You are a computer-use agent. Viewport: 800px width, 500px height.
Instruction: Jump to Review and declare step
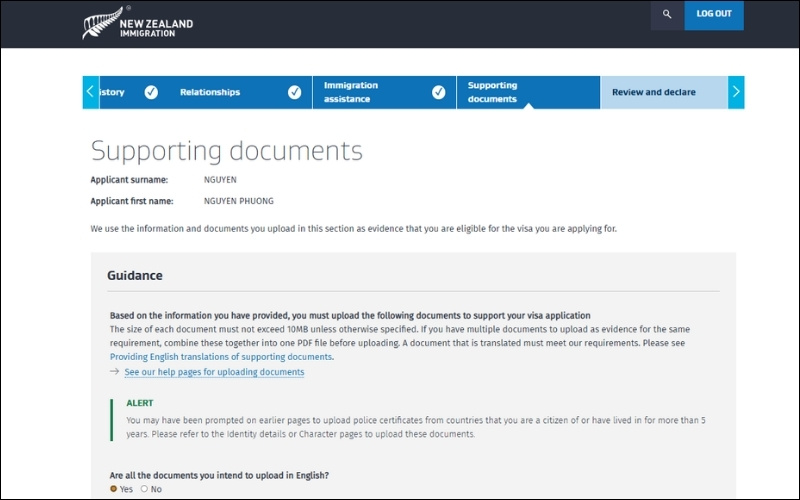pos(654,92)
